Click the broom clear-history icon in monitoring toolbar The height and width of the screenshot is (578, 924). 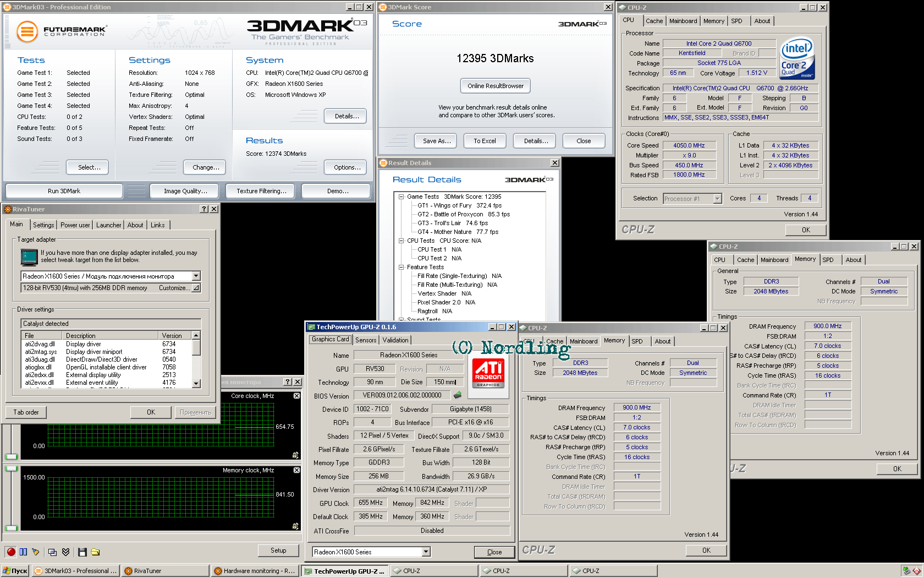(x=36, y=552)
